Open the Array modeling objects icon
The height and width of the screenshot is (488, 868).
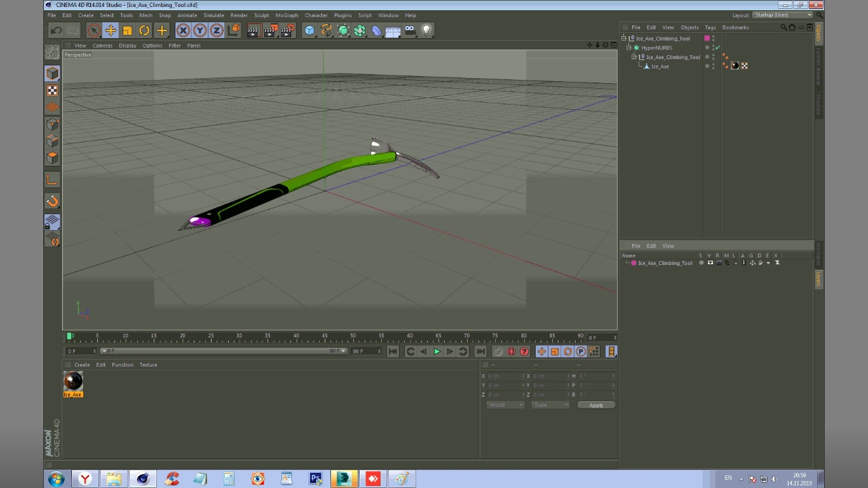pos(360,30)
